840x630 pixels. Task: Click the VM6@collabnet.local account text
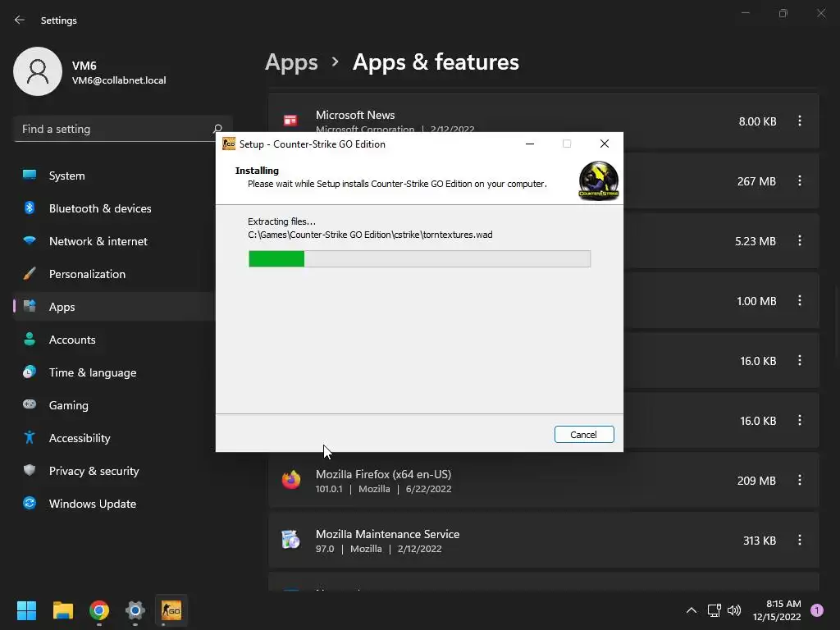coord(119,80)
